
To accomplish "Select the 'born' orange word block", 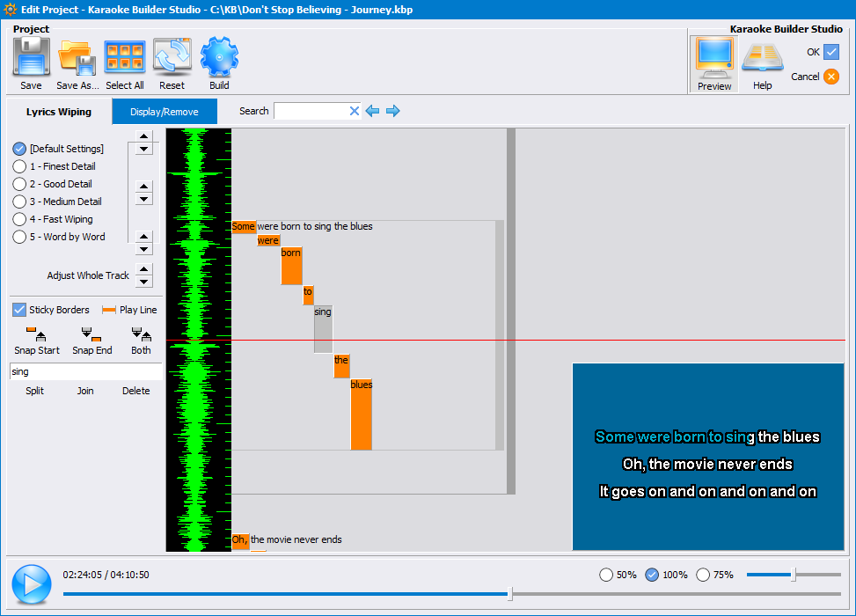I will click(291, 266).
